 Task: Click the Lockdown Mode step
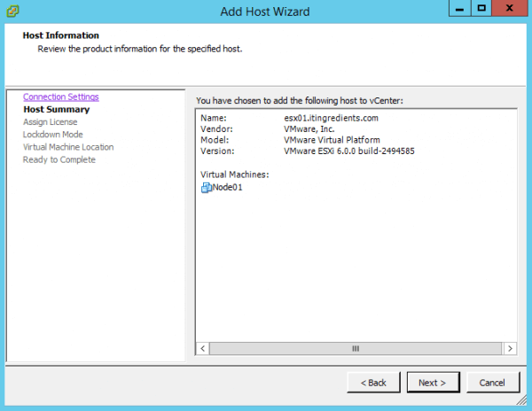click(52, 135)
